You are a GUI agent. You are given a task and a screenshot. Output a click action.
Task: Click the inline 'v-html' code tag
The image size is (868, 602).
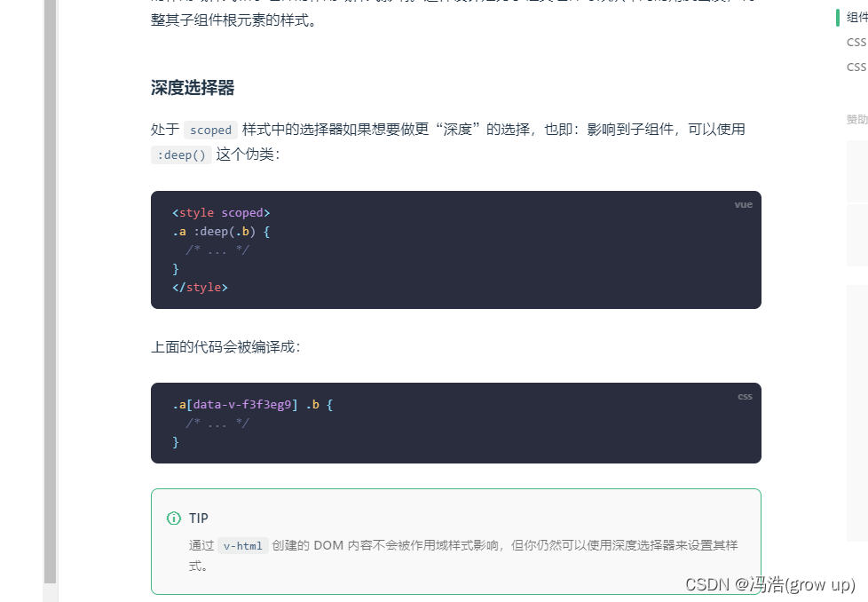(243, 546)
